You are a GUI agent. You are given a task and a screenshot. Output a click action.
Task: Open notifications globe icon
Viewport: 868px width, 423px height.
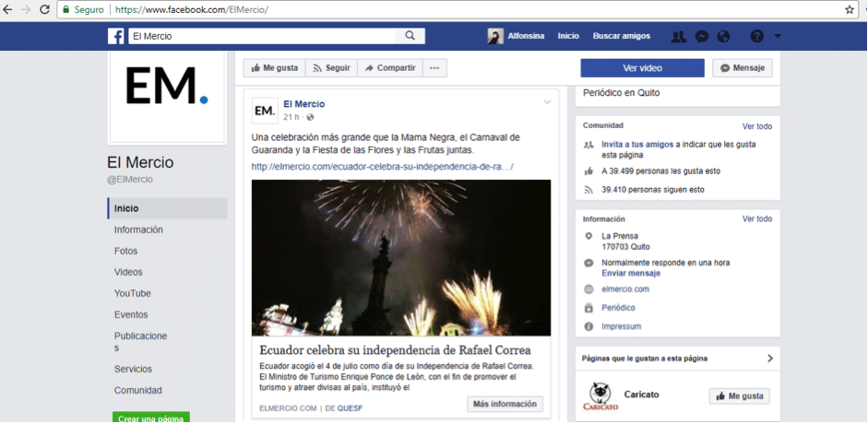723,36
